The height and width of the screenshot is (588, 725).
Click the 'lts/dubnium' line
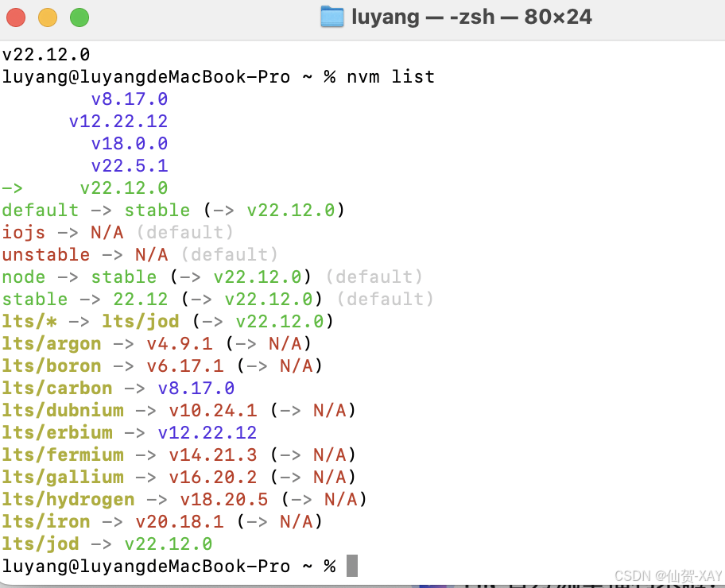179,410
